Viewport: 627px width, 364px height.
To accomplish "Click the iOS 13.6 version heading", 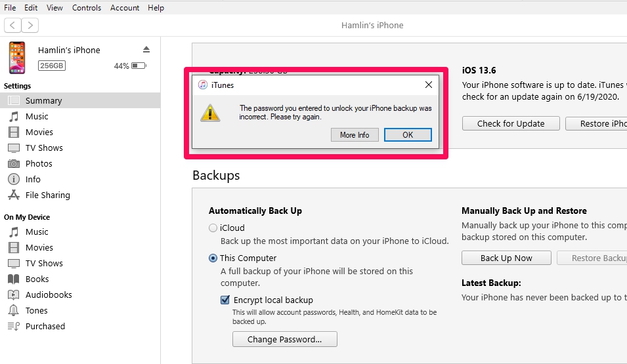I will click(x=479, y=70).
